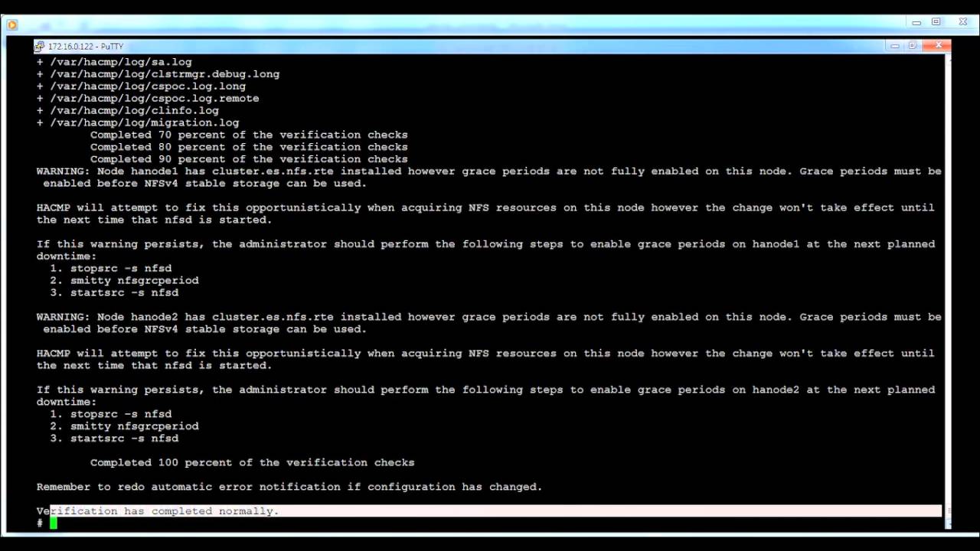Click Remember to redo automatic error notification line
The height and width of the screenshot is (551, 980).
(x=289, y=487)
